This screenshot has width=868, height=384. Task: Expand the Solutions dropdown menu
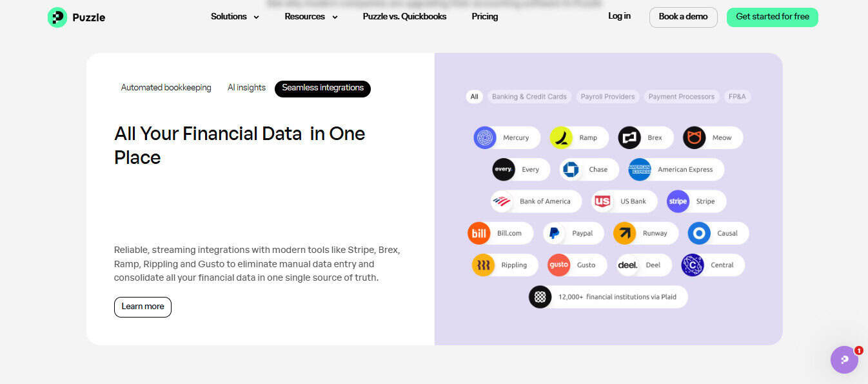click(235, 17)
